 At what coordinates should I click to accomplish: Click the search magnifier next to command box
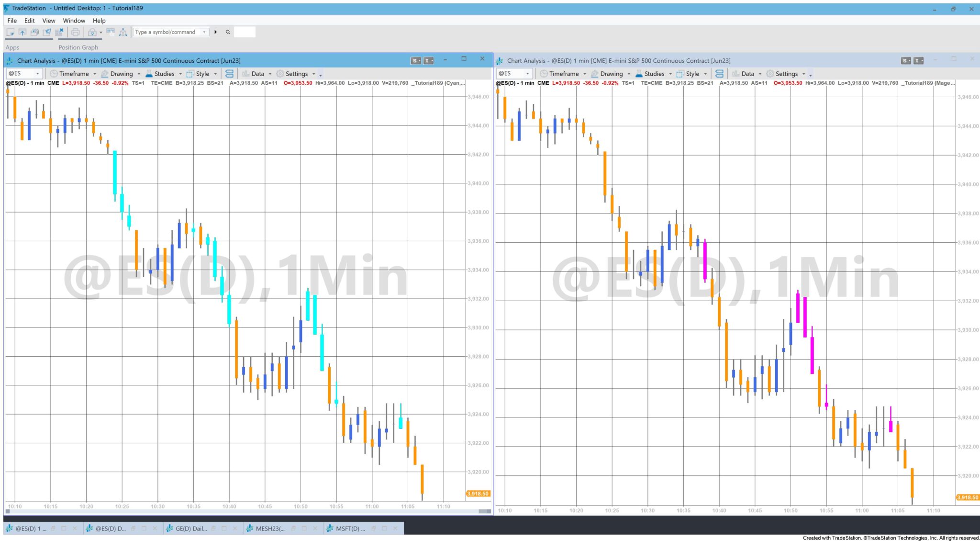(228, 32)
